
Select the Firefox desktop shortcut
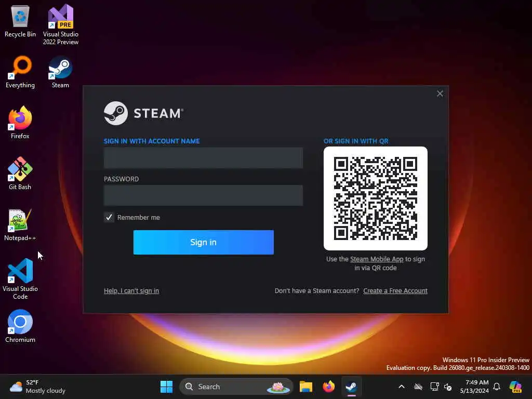pyautogui.click(x=20, y=123)
